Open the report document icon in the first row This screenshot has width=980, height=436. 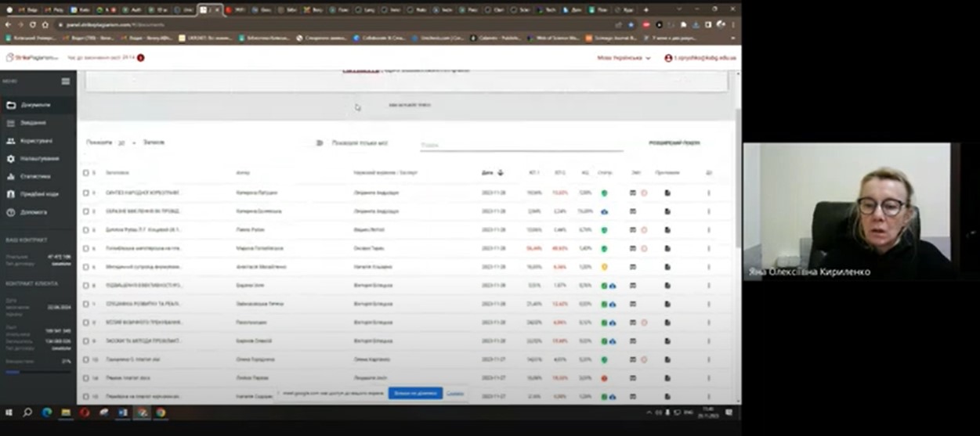point(667,193)
